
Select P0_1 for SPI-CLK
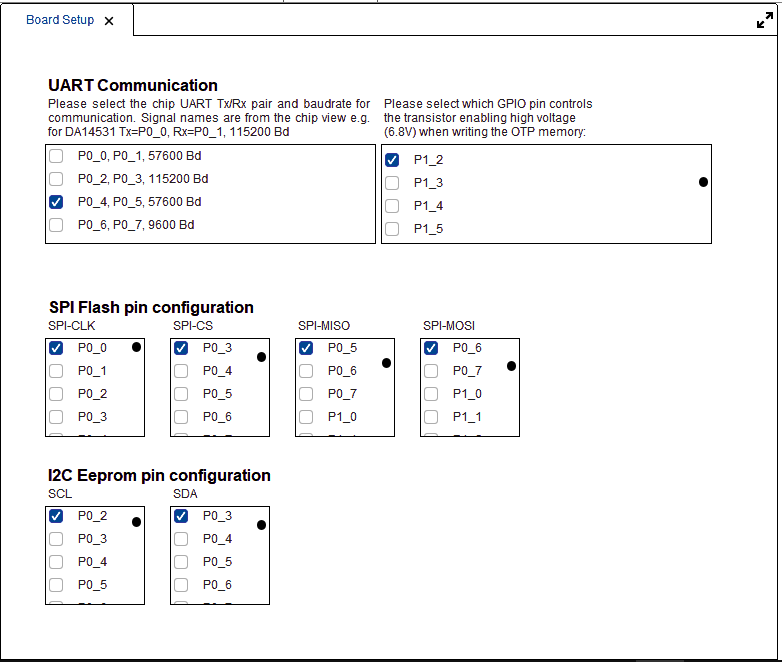(56, 371)
